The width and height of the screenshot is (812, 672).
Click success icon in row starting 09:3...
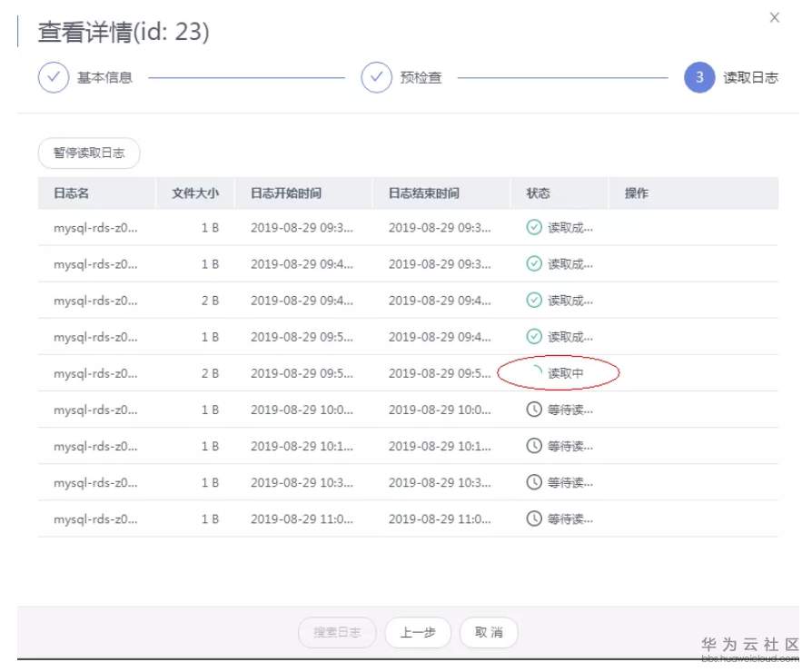534,227
